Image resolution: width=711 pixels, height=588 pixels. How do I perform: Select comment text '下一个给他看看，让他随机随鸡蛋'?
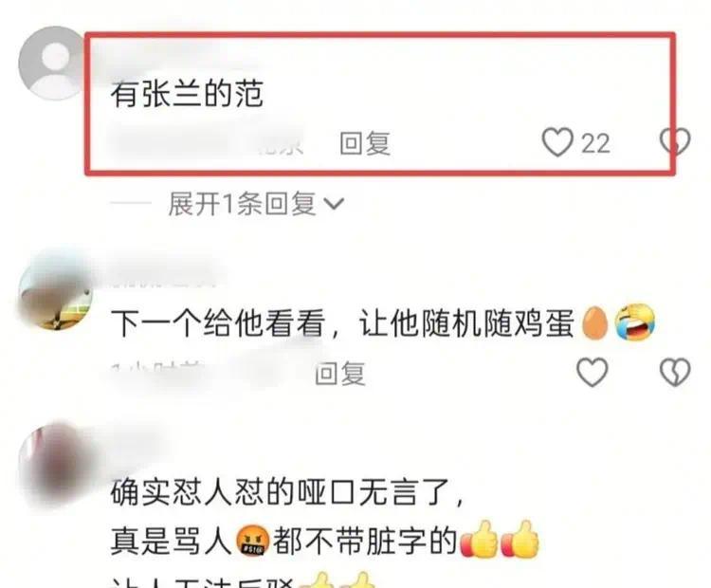[x=343, y=323]
